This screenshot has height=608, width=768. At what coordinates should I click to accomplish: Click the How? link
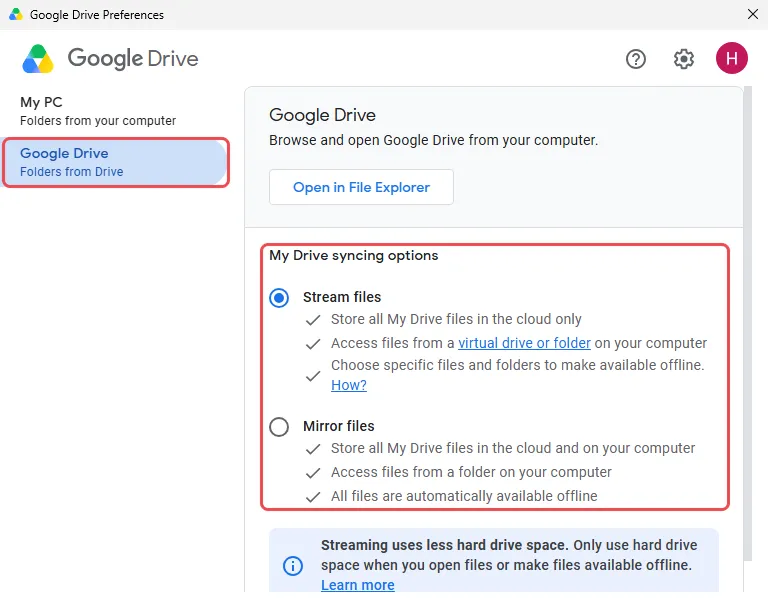click(349, 385)
